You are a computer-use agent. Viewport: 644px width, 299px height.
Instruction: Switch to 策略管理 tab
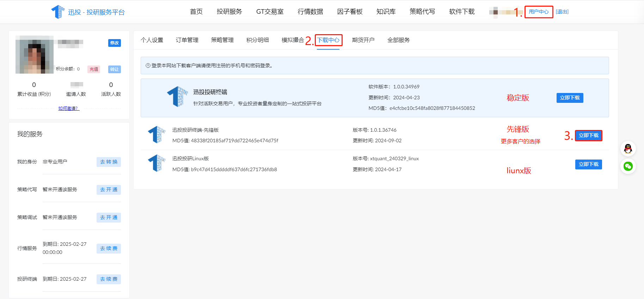(x=222, y=40)
